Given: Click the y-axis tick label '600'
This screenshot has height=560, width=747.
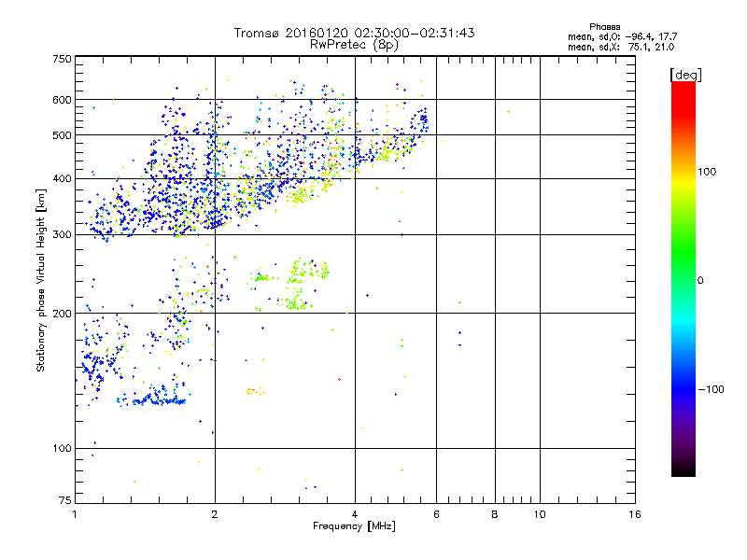Looking at the screenshot, I should click(62, 100).
